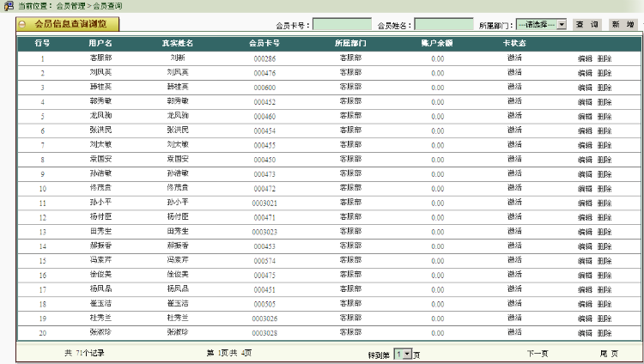Image resolution: width=644 pixels, height=364 pixels.
Task: Select the 会员信息查询浏览 tab header
Action: pos(68,24)
